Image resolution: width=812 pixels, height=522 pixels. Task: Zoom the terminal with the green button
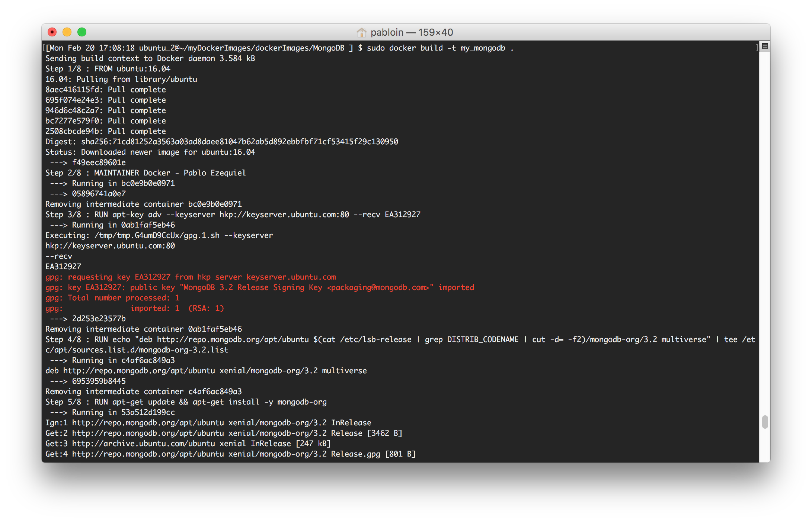click(82, 32)
